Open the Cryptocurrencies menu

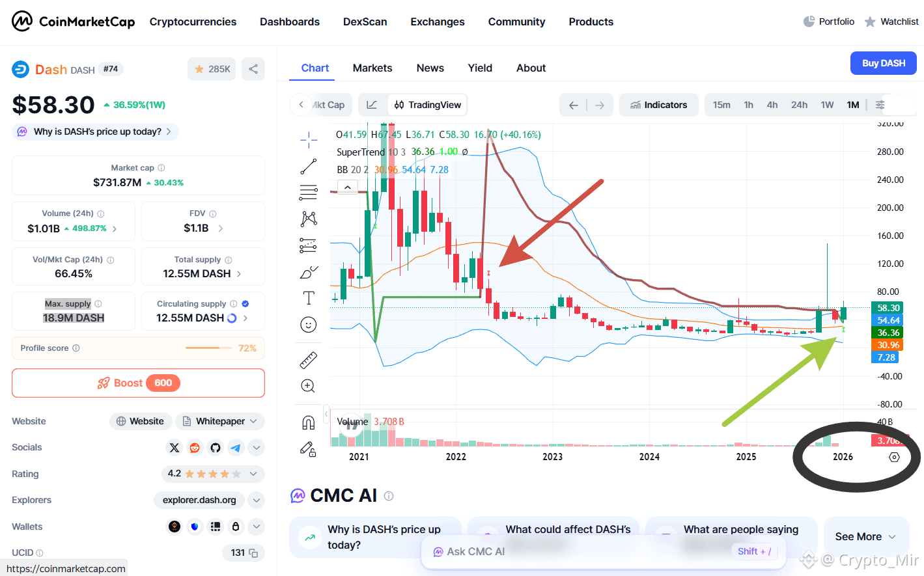[193, 21]
